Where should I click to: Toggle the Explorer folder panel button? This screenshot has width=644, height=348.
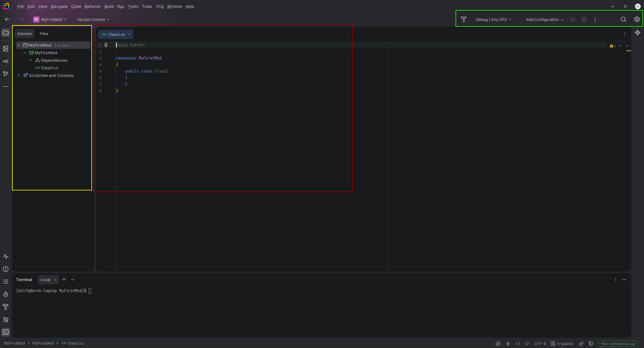6,33
